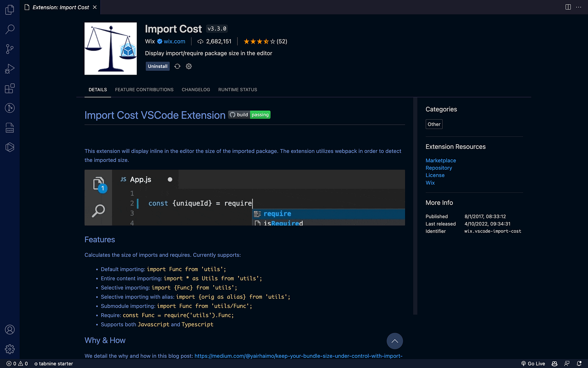This screenshot has height=368, width=588.
Task: Click the tabnine starter status item
Action: pyautogui.click(x=54, y=364)
